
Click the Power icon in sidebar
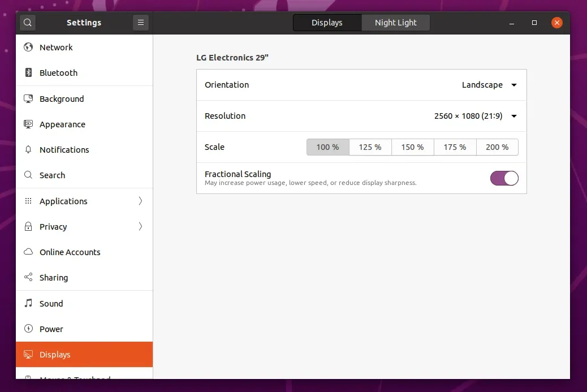click(28, 329)
